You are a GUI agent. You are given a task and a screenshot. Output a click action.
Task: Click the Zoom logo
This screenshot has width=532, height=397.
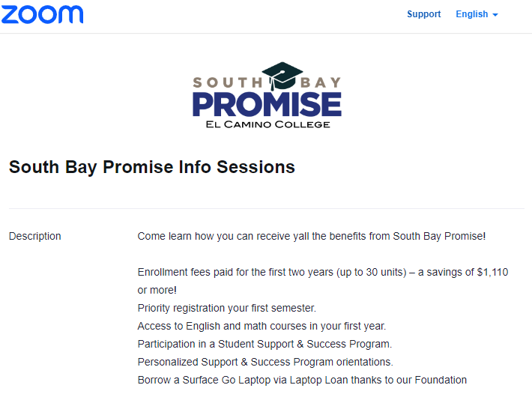click(x=42, y=14)
